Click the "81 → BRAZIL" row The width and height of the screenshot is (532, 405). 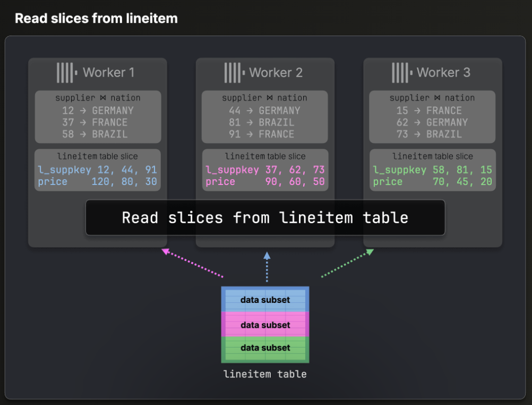261,122
